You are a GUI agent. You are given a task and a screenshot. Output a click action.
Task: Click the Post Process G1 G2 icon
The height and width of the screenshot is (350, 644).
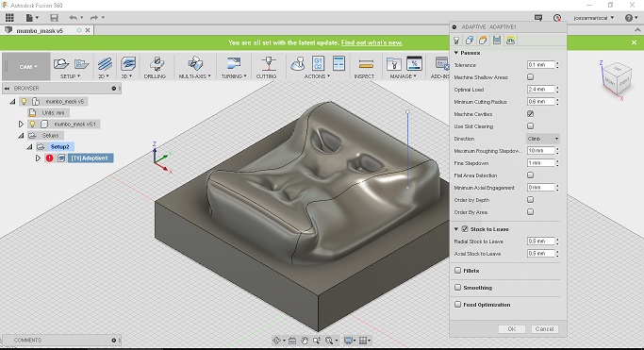click(x=318, y=63)
